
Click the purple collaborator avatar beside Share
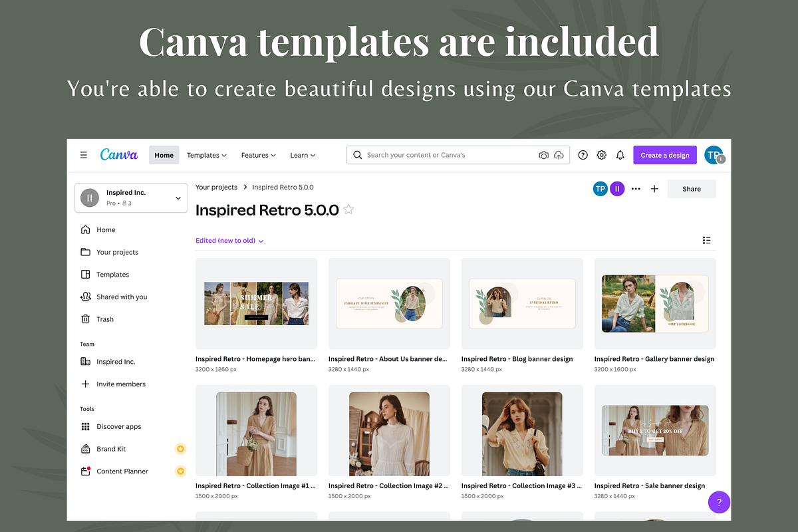click(x=617, y=189)
